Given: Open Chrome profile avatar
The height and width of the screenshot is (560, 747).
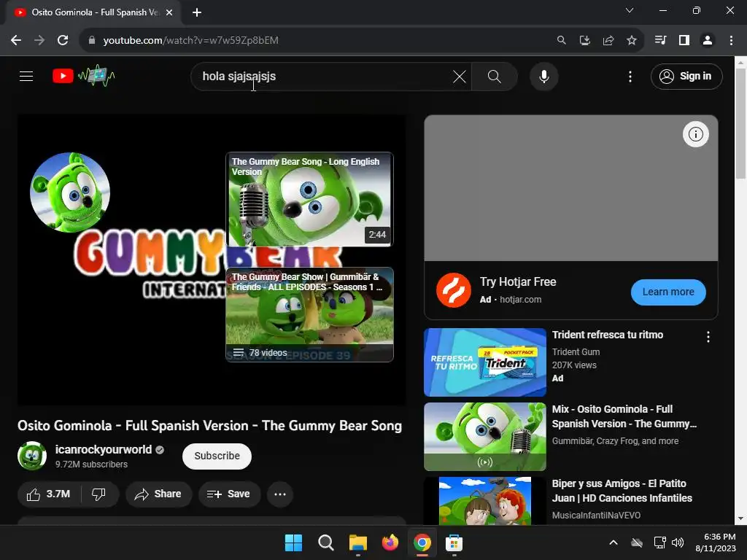Looking at the screenshot, I should pos(708,41).
